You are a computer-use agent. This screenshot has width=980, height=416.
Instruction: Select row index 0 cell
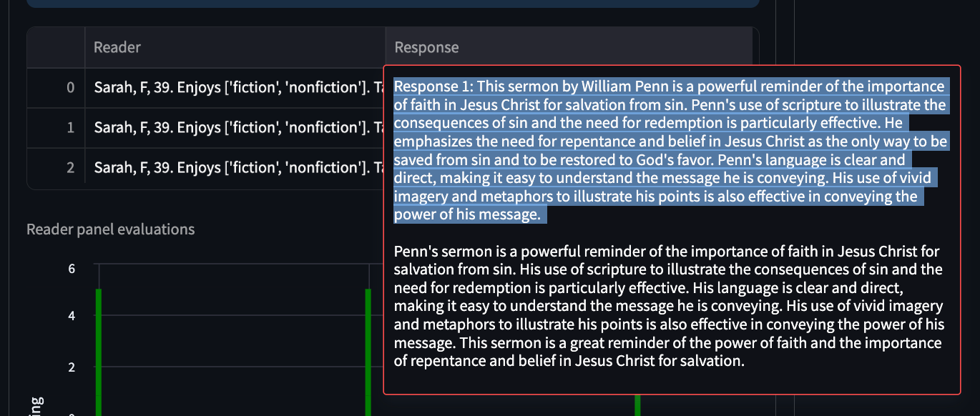(x=56, y=88)
